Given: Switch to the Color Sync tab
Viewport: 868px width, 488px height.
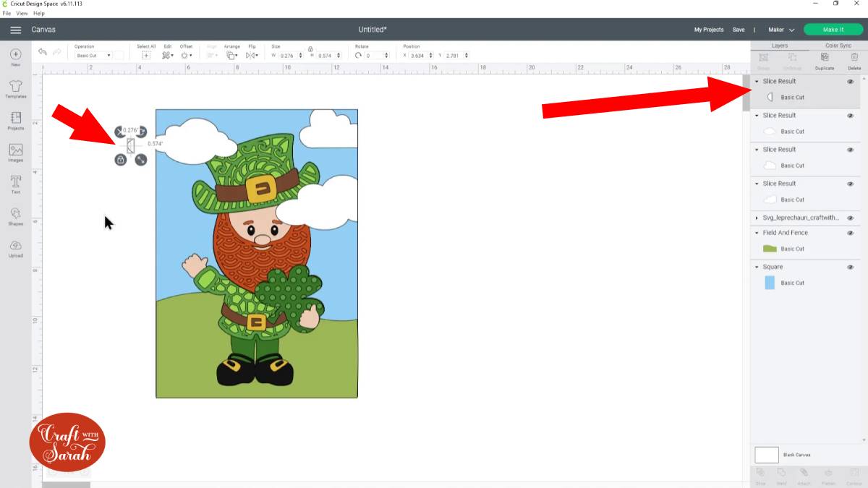Looking at the screenshot, I should (838, 46).
